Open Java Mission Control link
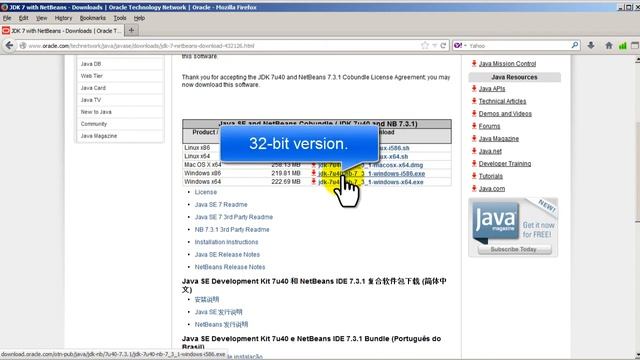The width and height of the screenshot is (640, 360). 507,64
